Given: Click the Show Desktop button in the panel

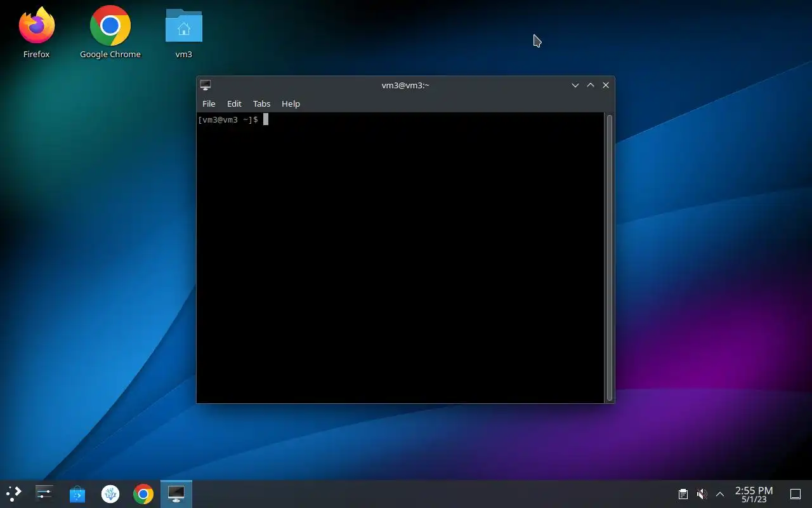Looking at the screenshot, I should tap(796, 493).
